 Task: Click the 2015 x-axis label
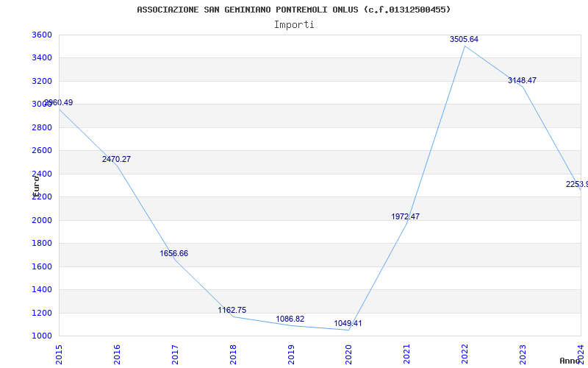[59, 354]
